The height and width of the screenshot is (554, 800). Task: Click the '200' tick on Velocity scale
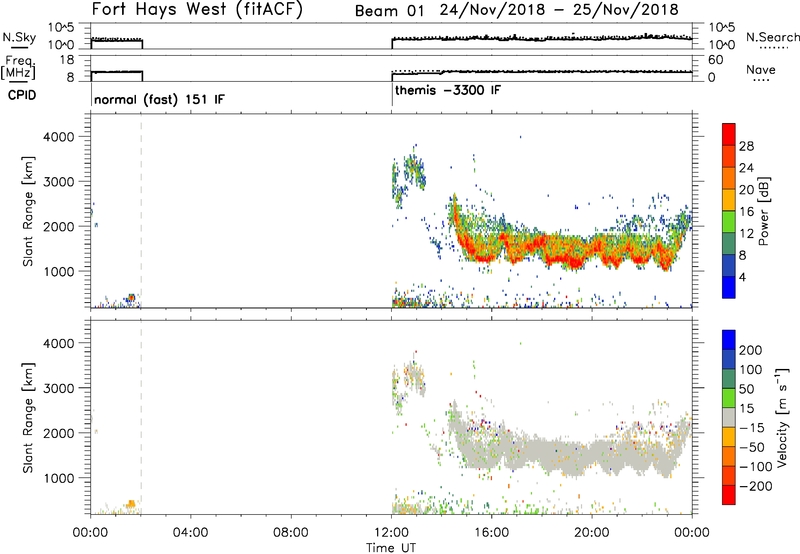click(751, 350)
